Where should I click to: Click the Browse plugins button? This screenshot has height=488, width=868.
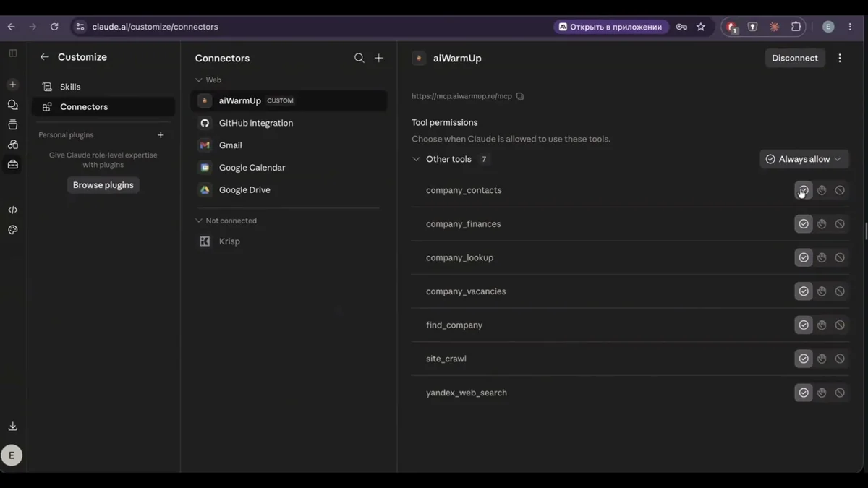(x=103, y=185)
